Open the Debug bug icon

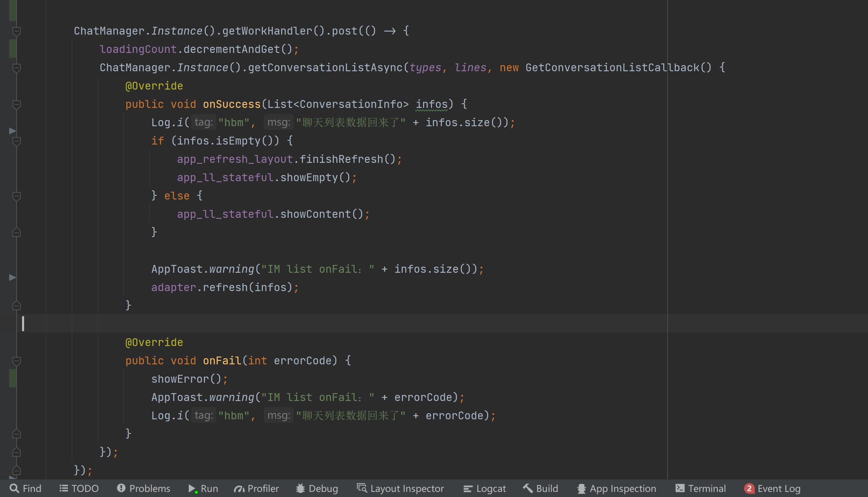301,488
